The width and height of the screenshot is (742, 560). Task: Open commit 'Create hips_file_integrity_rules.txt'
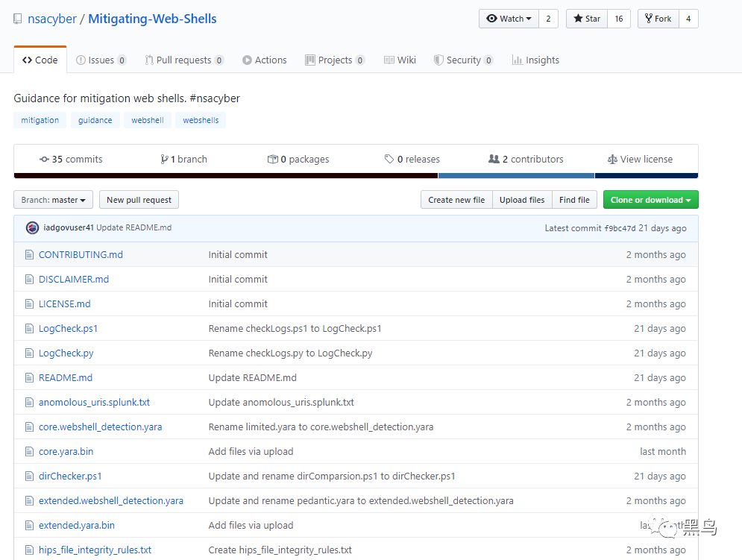280,550
